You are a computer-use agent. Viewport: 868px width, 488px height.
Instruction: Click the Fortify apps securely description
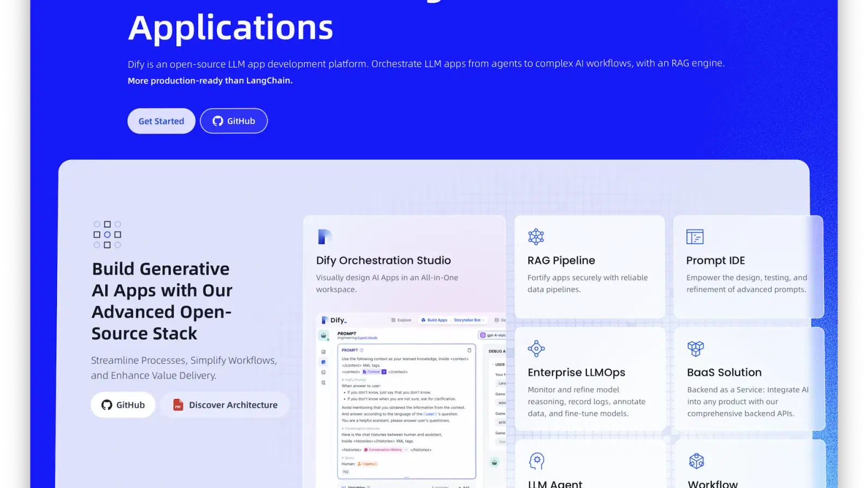click(588, 284)
